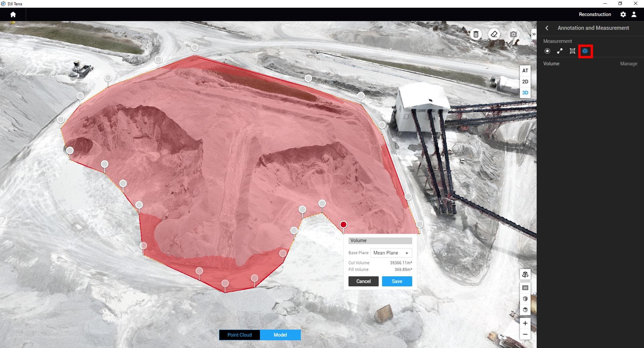
Task: Delete the annotation using the trash icon
Action: point(476,34)
